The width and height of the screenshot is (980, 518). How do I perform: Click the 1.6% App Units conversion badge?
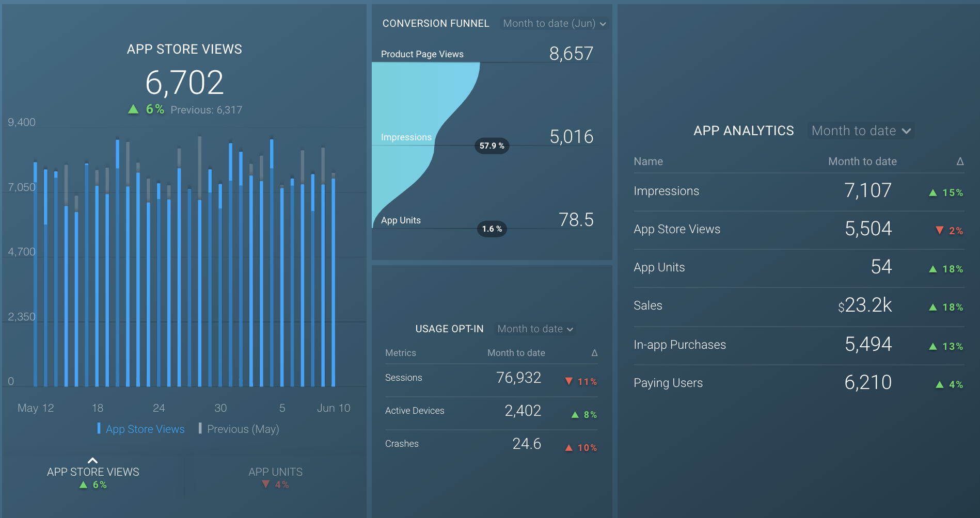click(x=492, y=229)
